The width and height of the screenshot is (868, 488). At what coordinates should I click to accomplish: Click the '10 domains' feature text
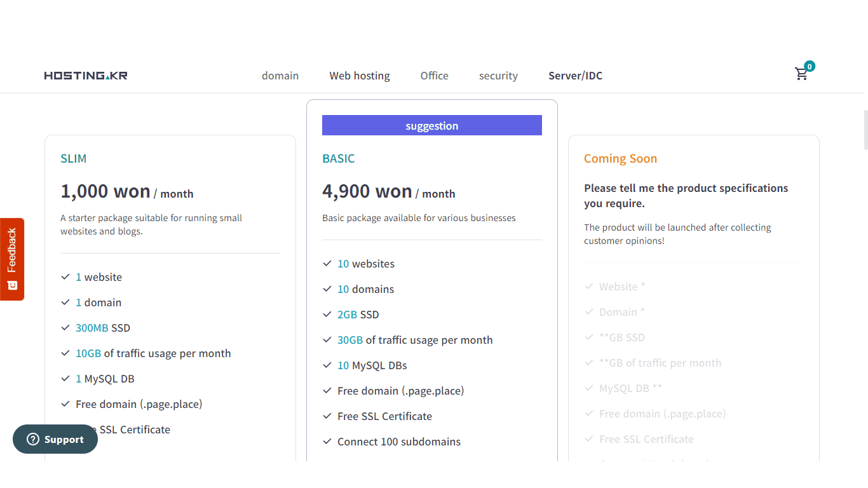click(365, 289)
